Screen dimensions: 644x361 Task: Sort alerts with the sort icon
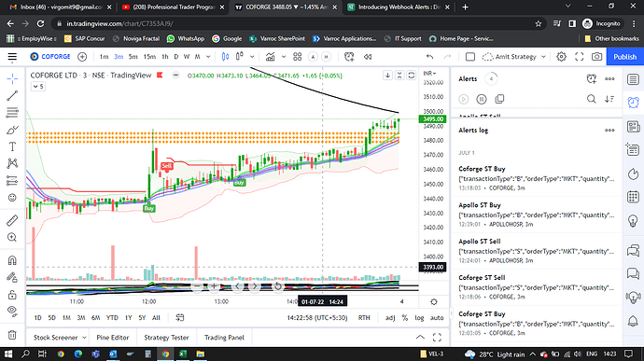pyautogui.click(x=609, y=99)
